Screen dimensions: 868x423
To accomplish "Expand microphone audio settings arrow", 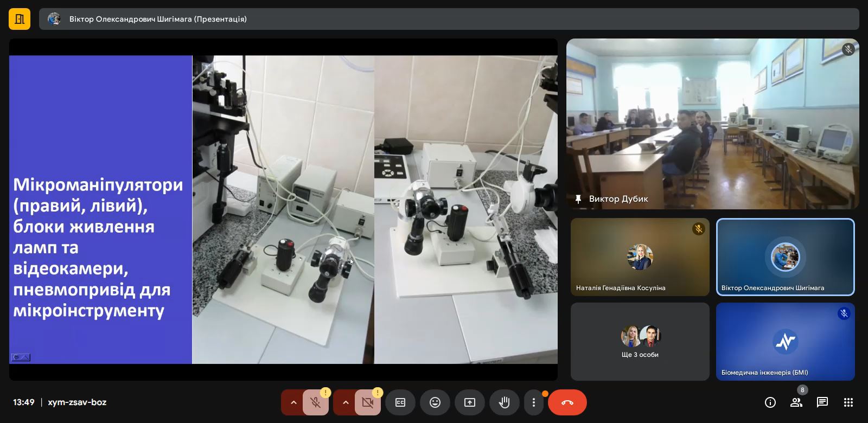I will click(x=293, y=402).
